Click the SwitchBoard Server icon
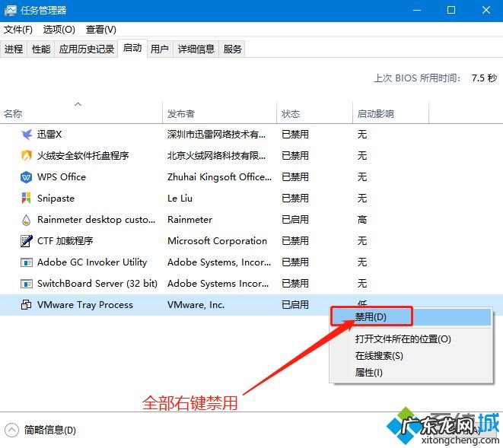Viewport: 503px width, 448px height. (x=27, y=284)
